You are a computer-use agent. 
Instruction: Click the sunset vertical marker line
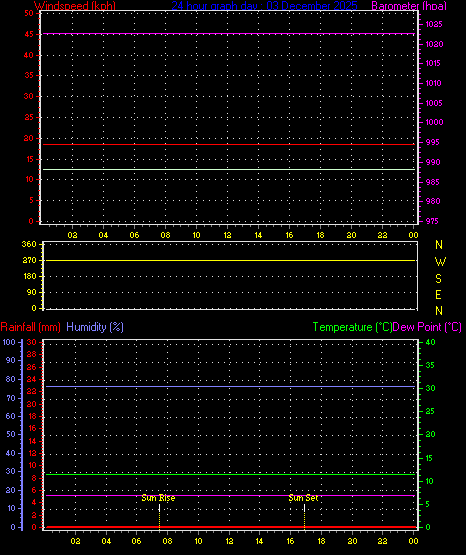[304, 516]
